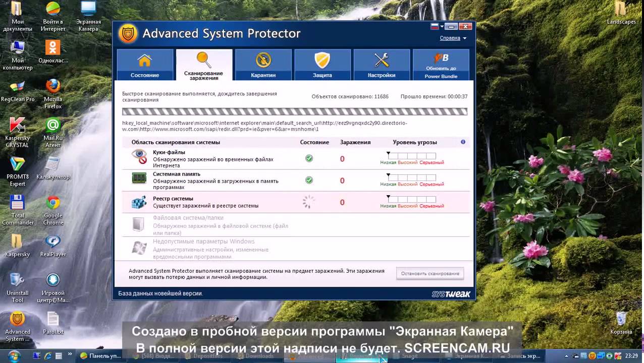Select Kaspersky CRYSTAL desktop icon
644x363 pixels.
tap(18, 133)
